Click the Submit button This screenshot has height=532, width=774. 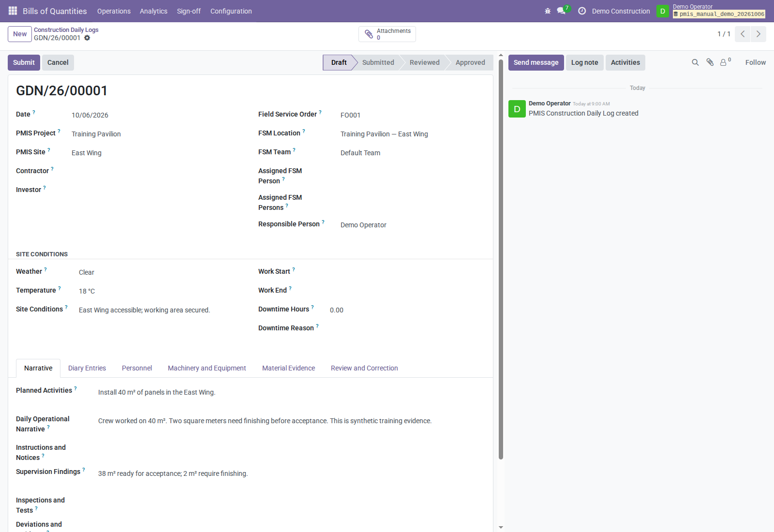(24, 62)
